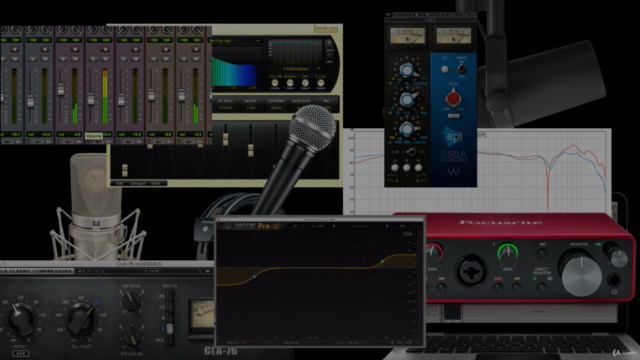Click the API 550A output value box

(453, 116)
